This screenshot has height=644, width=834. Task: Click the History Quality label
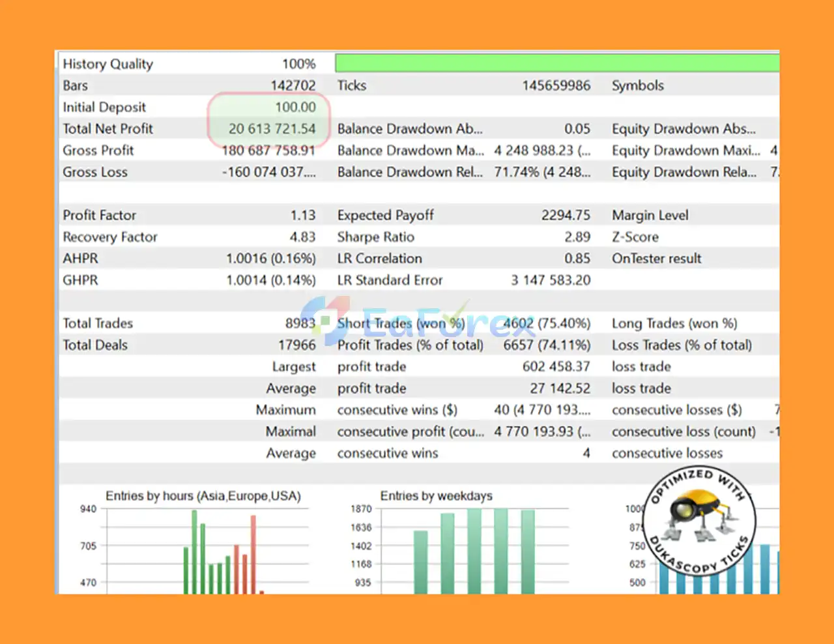108,64
